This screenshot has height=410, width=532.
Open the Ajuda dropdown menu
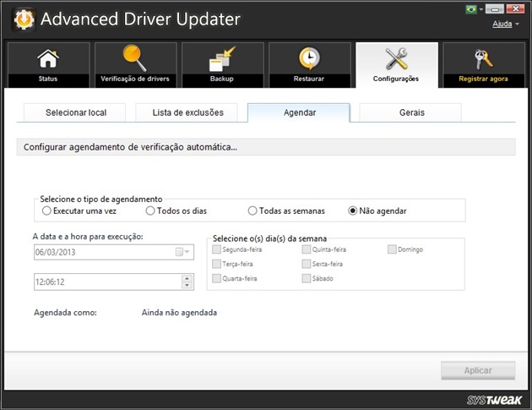click(x=506, y=24)
